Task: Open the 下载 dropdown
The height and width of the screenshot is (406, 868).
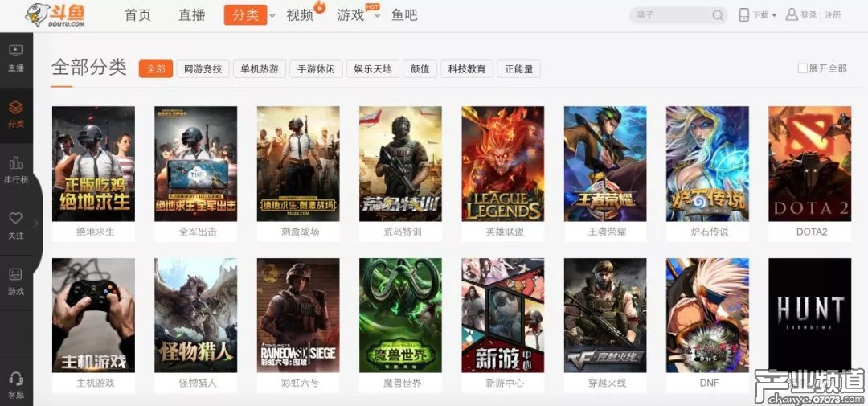Action: (758, 15)
